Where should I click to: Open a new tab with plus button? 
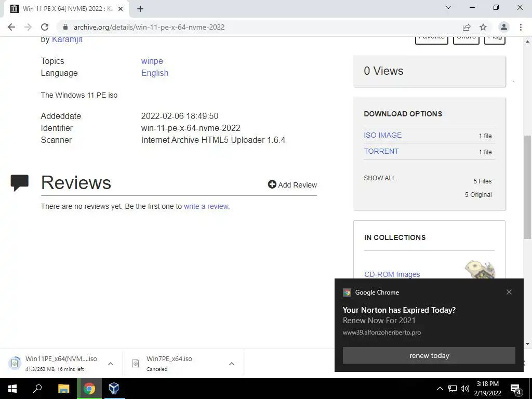[x=140, y=9]
